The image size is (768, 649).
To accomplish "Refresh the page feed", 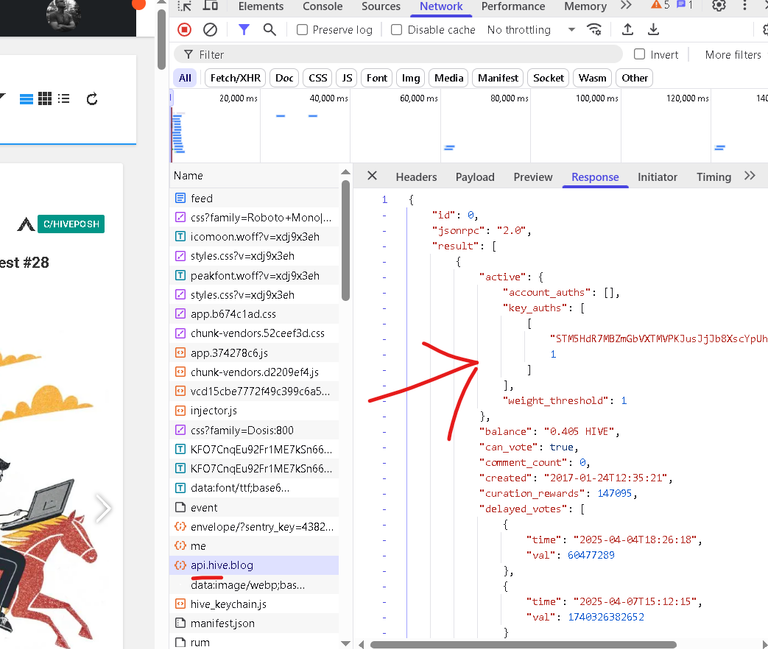I will click(92, 99).
